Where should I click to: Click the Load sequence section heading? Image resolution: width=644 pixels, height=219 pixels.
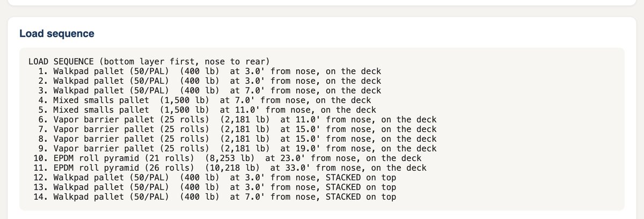57,33
